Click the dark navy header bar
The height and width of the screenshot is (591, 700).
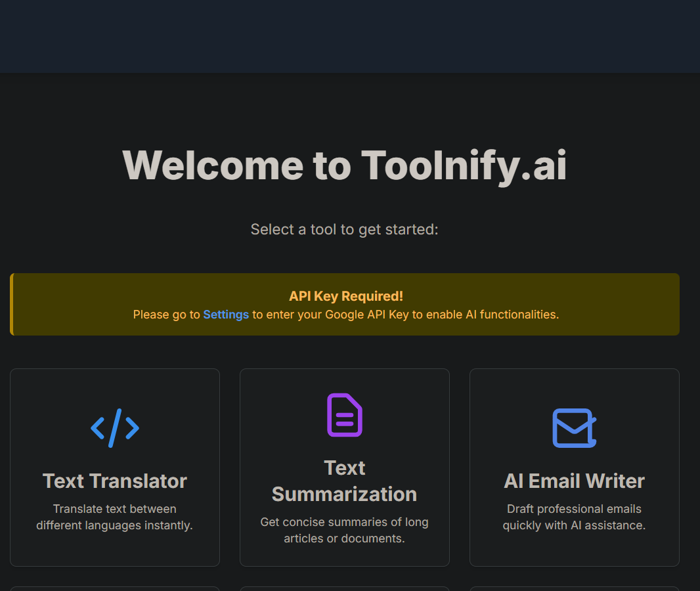(350, 36)
